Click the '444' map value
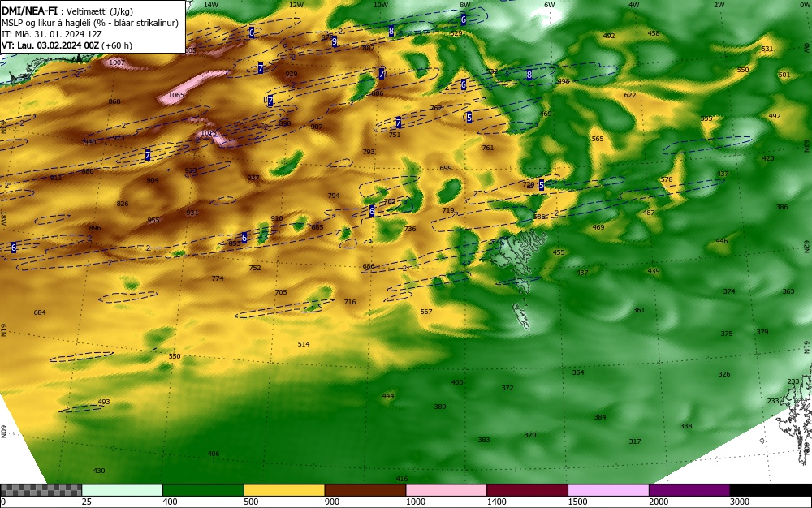This screenshot has height=508, width=812. tap(388, 396)
